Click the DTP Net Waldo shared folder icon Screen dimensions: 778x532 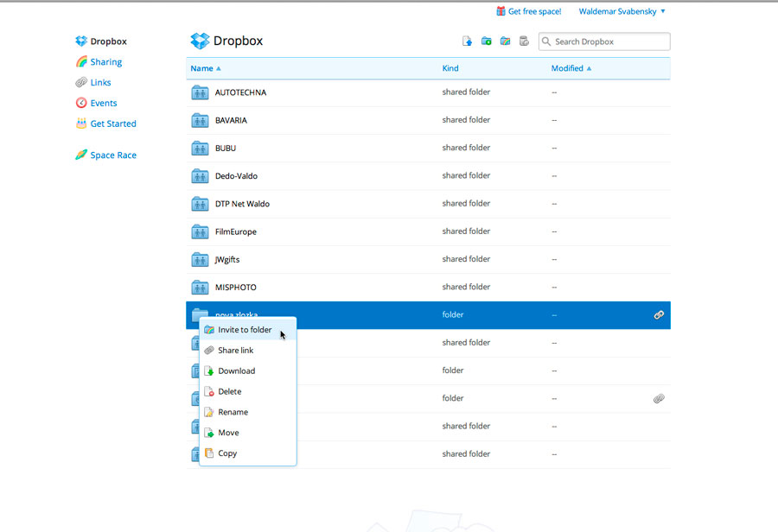tap(200, 204)
